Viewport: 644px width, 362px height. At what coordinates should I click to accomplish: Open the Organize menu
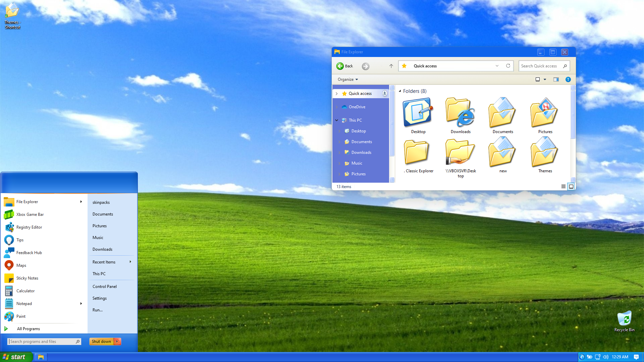pos(347,79)
